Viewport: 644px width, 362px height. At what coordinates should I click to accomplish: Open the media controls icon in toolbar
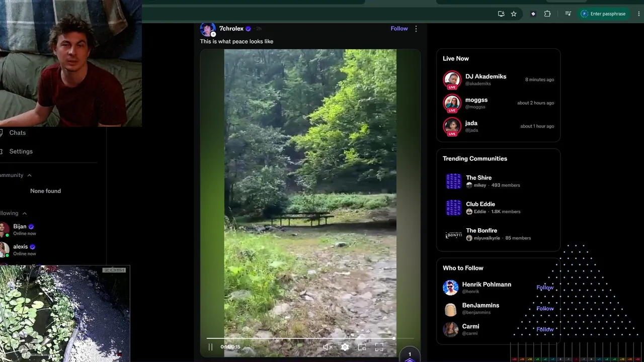click(x=568, y=14)
